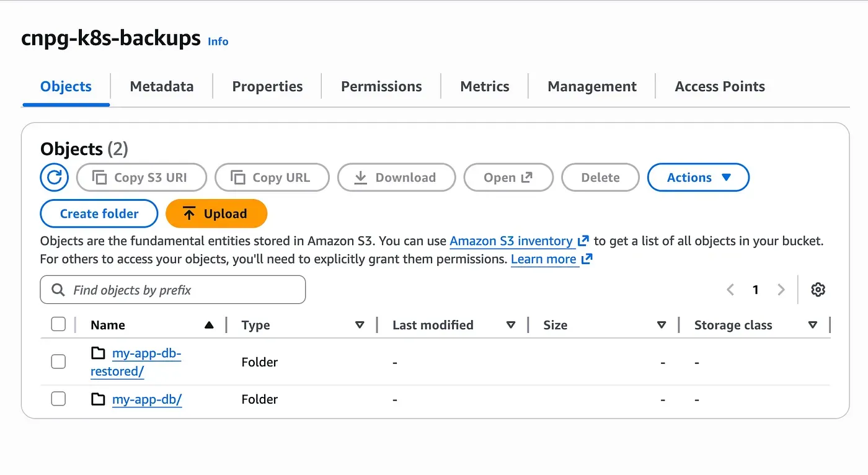Check the my-app-db-restored/ folder checkbox
Screen dimensions: 868x475
(58, 362)
